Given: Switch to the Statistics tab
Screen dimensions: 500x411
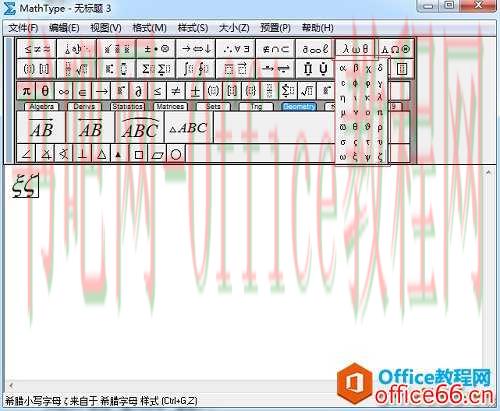Looking at the screenshot, I should 127,106.
